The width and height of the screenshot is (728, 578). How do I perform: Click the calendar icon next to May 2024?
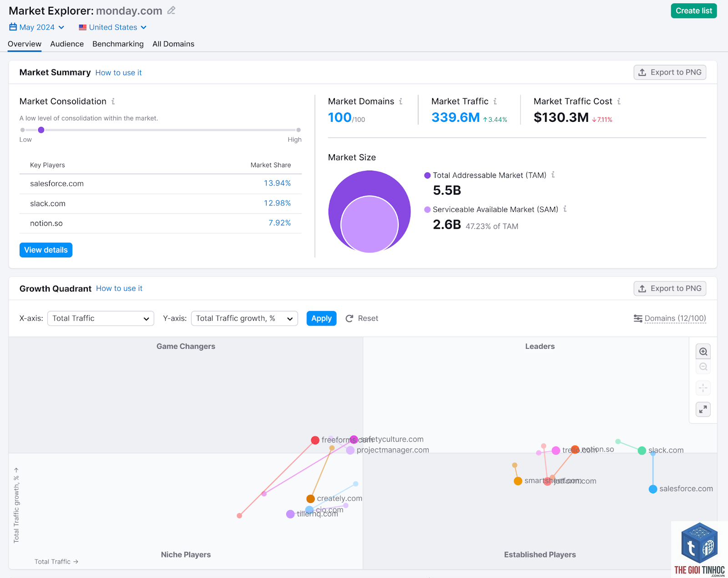pyautogui.click(x=13, y=27)
